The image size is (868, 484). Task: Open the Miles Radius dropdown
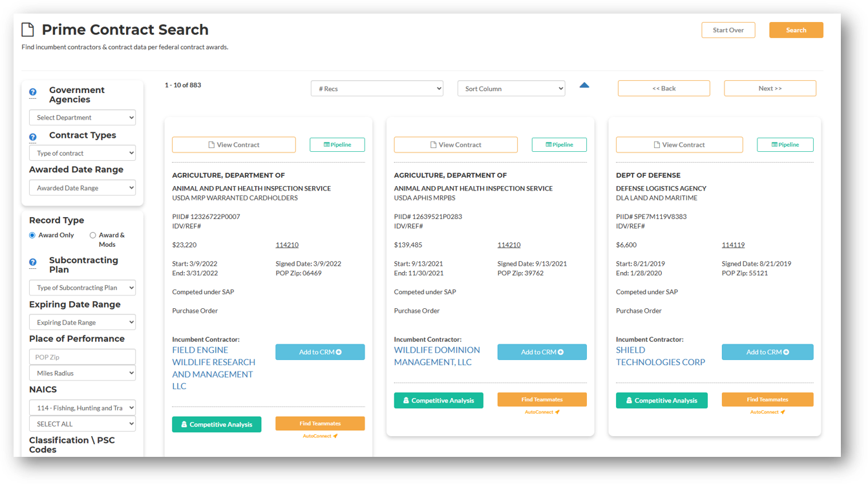[x=82, y=372]
